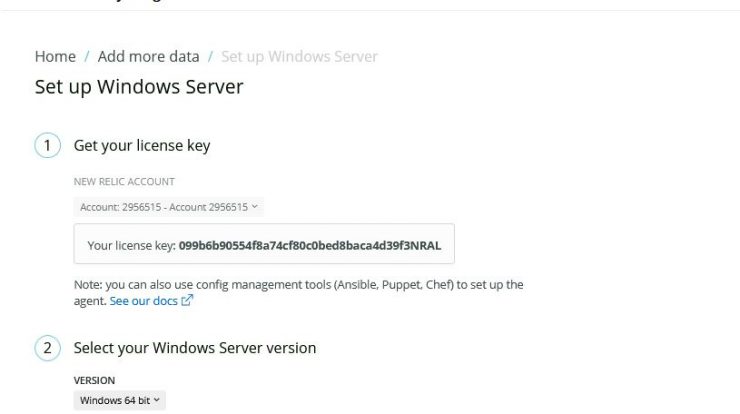Click inside the Your license key box
740x414 pixels.
(264, 244)
